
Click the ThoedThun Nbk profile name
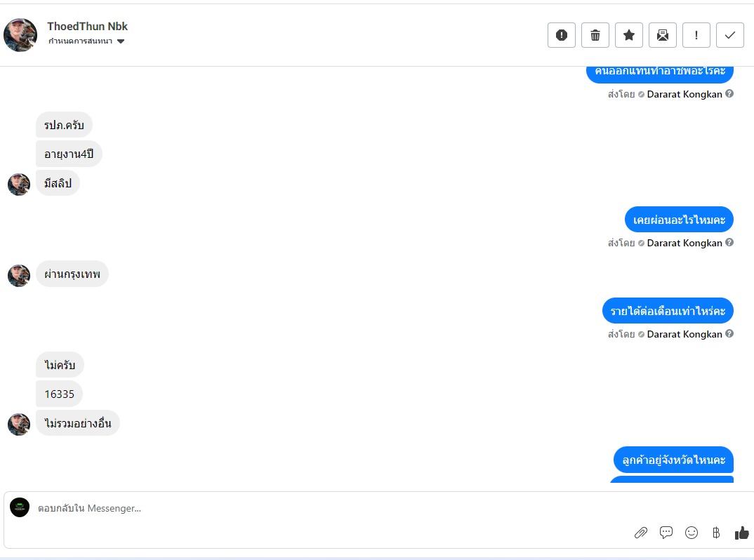click(x=88, y=27)
